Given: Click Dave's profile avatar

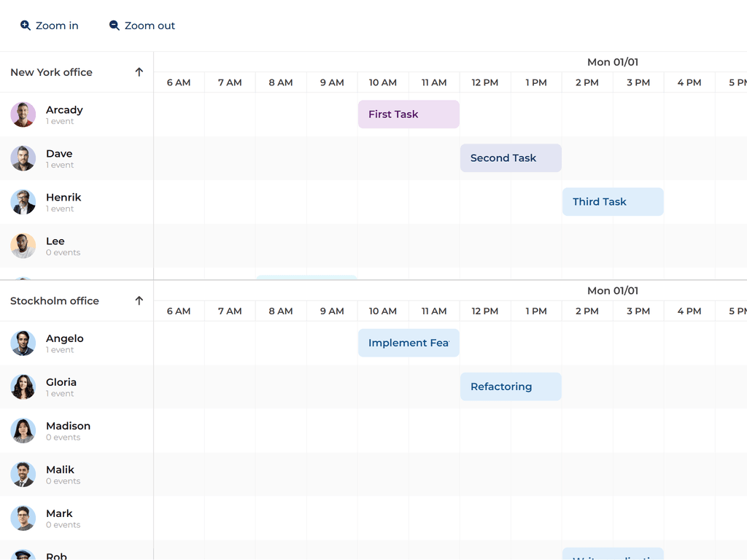Looking at the screenshot, I should point(23,158).
